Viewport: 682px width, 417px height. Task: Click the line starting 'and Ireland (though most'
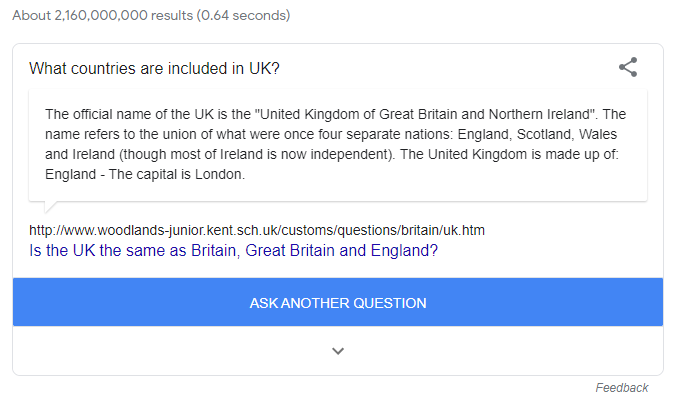point(332,154)
